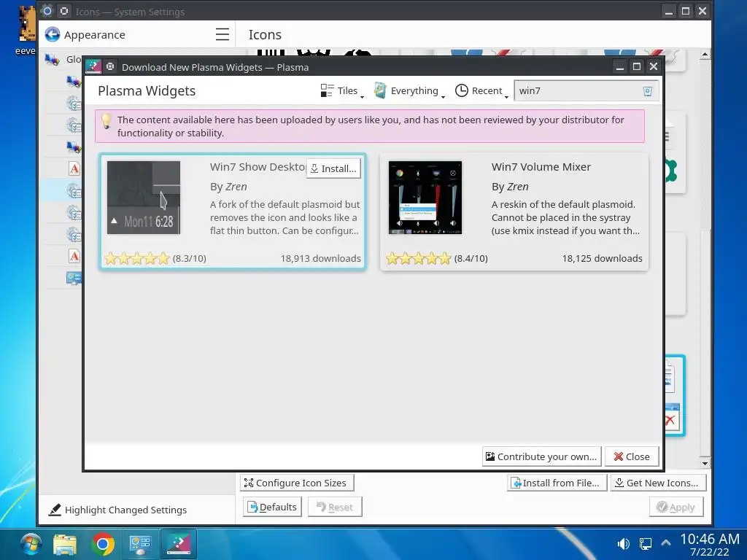
Task: Select the Win7 Volume Mixer title text
Action: coord(541,167)
